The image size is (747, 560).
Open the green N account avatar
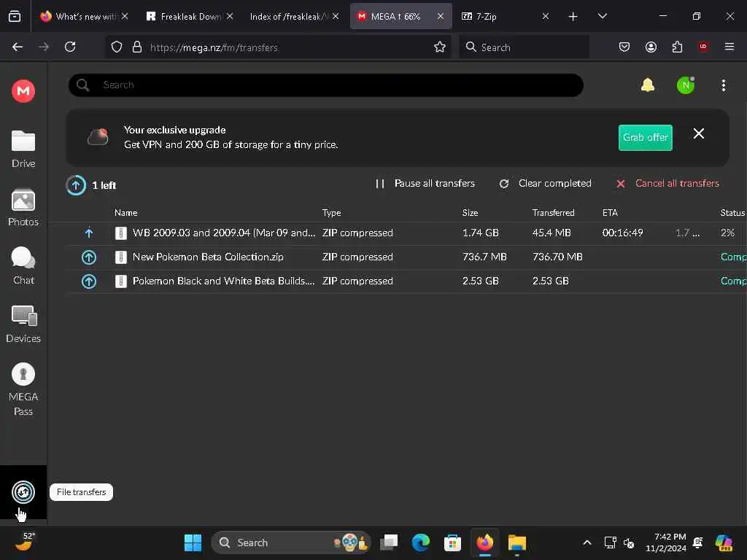point(686,85)
